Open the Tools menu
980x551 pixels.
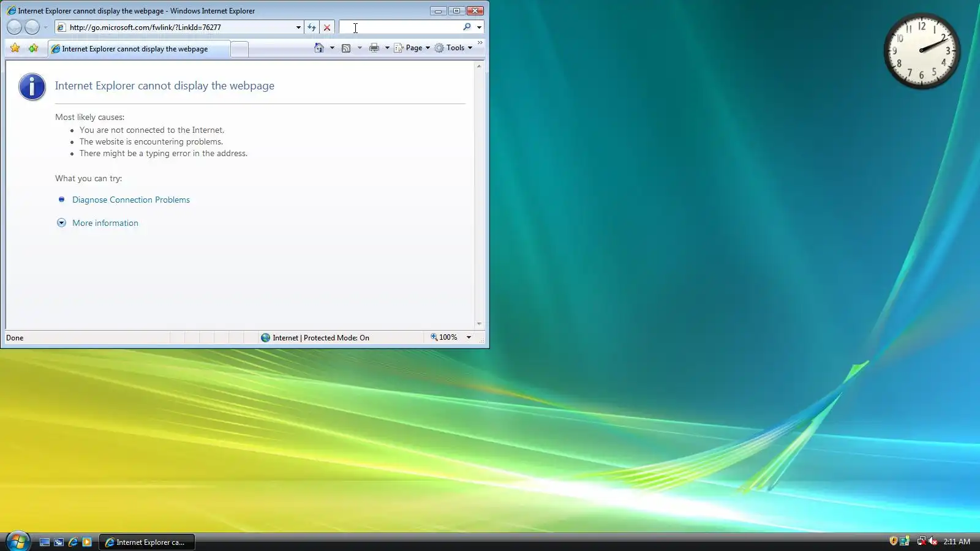coord(454,48)
